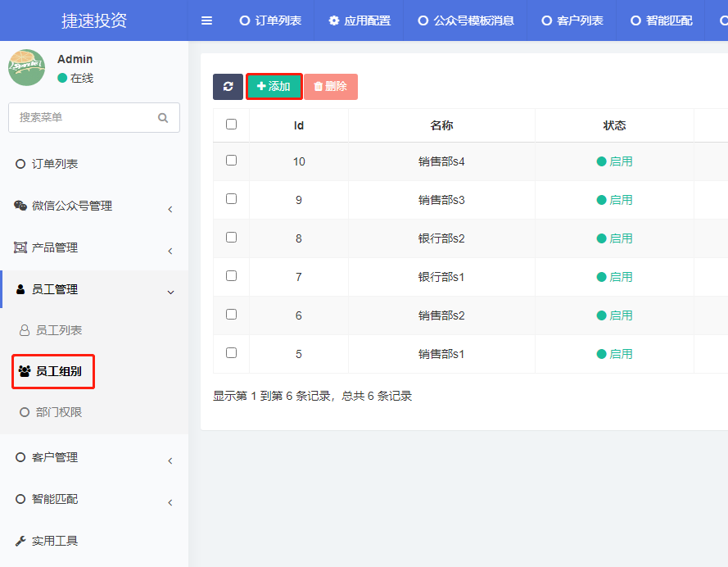Viewport: 728px width, 567px height.
Task: Check the row for 销售部s1
Action: coord(231,353)
